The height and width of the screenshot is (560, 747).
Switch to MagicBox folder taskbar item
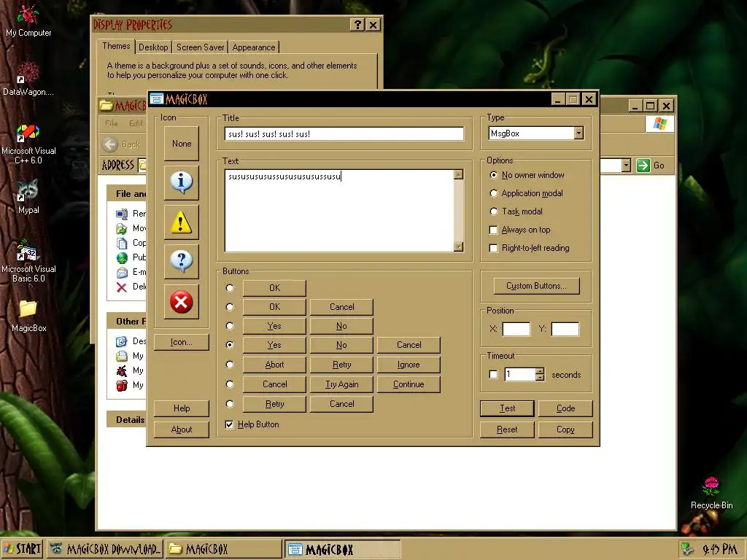[223, 549]
